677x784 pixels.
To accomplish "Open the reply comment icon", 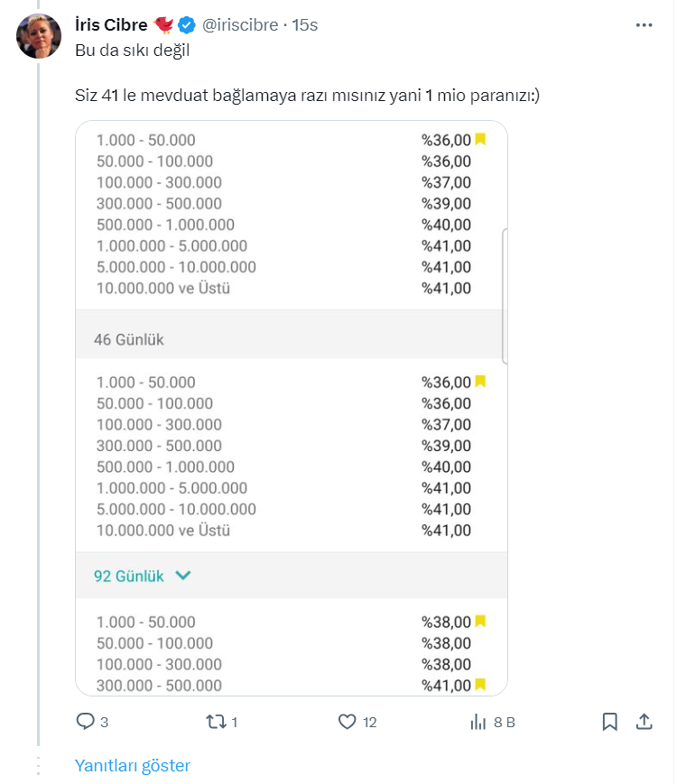I will pyautogui.click(x=86, y=722).
